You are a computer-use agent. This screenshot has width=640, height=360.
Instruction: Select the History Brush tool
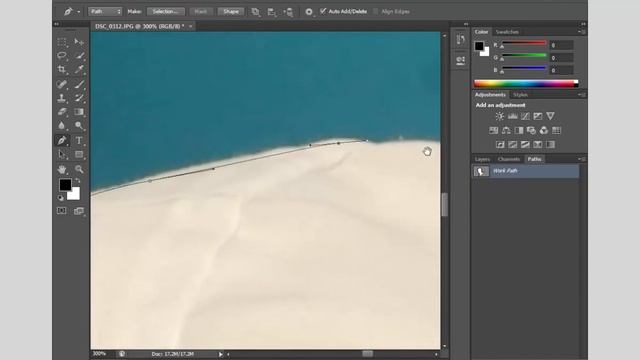(x=79, y=98)
